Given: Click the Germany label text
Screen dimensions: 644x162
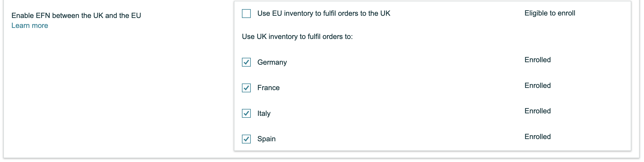Looking at the screenshot, I should pos(272,62).
